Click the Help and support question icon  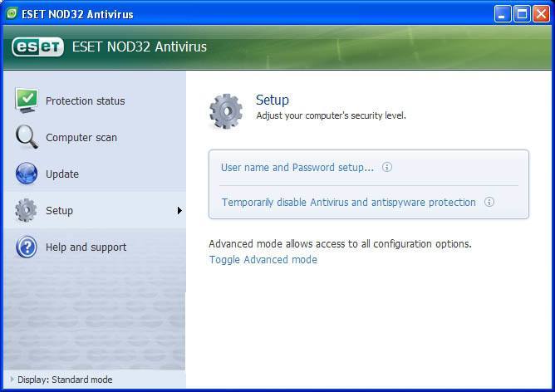coord(27,247)
